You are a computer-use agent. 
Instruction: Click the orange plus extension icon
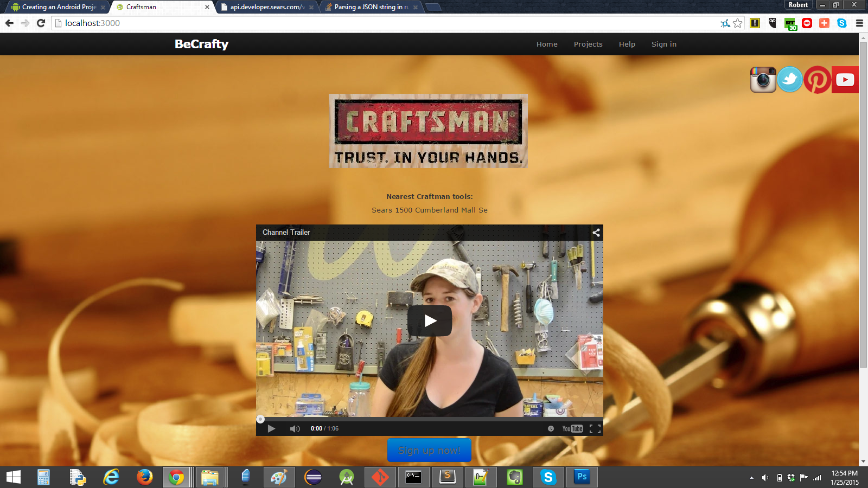coord(825,23)
